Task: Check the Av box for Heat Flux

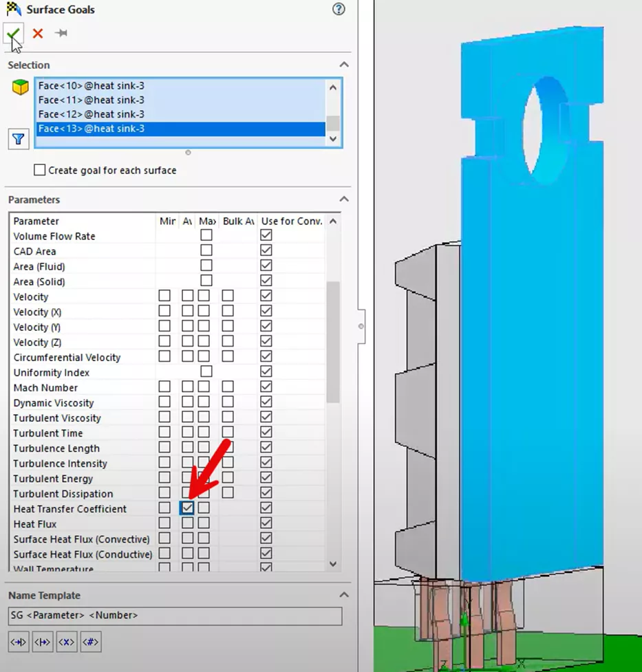Action: click(x=186, y=523)
